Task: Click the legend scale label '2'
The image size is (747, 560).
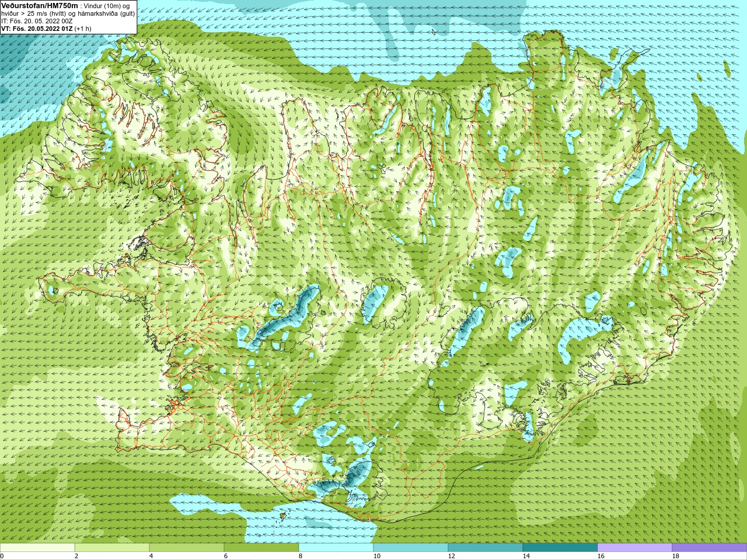Action: [x=76, y=556]
